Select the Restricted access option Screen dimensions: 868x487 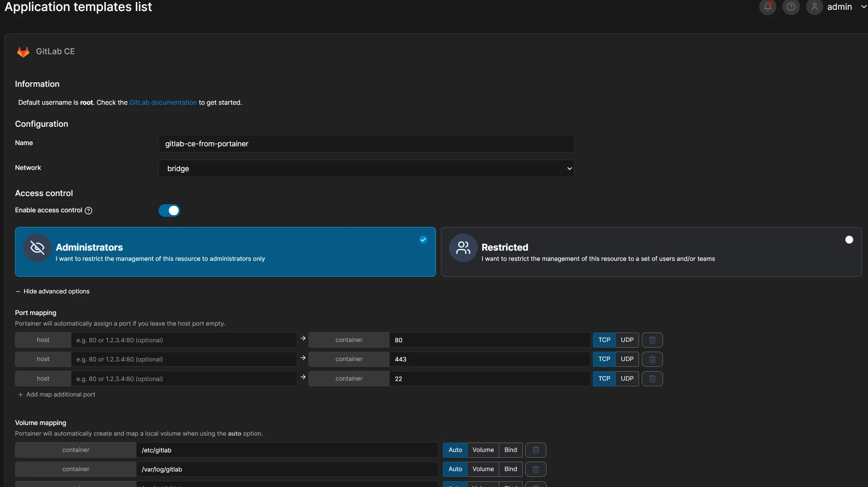pyautogui.click(x=651, y=252)
